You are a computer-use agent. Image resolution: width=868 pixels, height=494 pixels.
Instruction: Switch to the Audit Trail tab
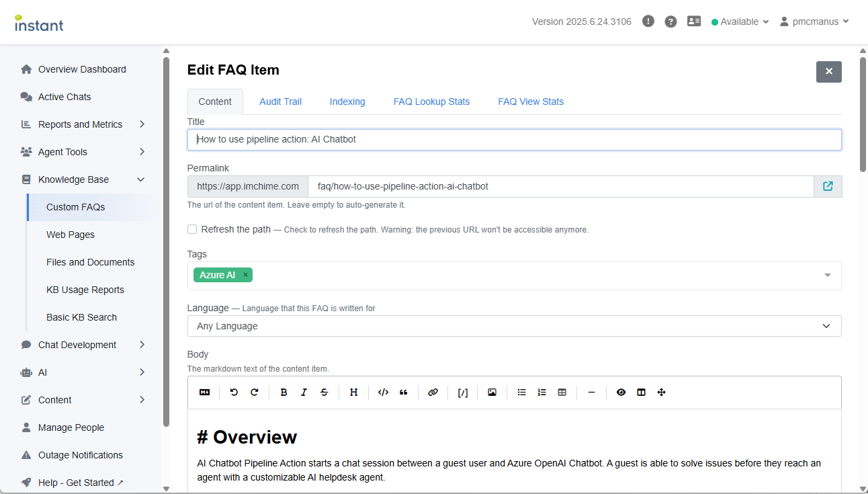281,101
